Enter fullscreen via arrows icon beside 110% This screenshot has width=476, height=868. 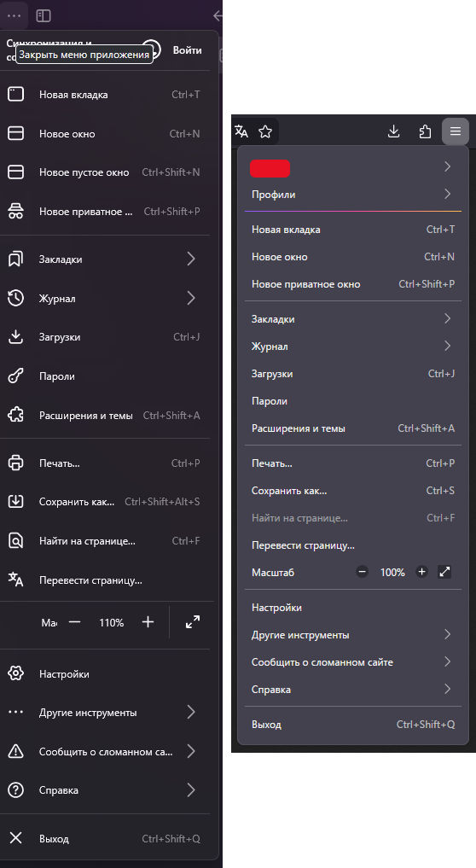(193, 621)
